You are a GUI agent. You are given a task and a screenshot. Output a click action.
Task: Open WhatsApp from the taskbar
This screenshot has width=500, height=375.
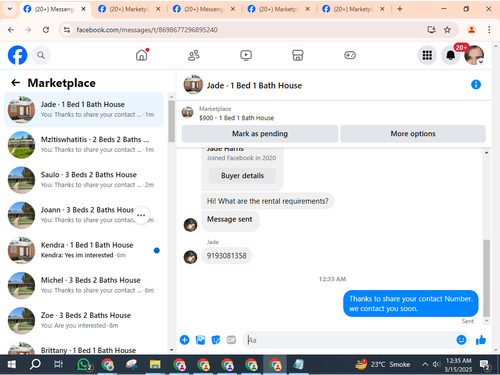coord(84,364)
